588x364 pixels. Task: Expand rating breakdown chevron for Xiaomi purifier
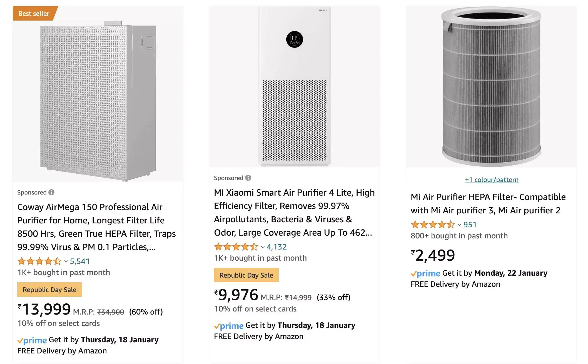click(263, 247)
